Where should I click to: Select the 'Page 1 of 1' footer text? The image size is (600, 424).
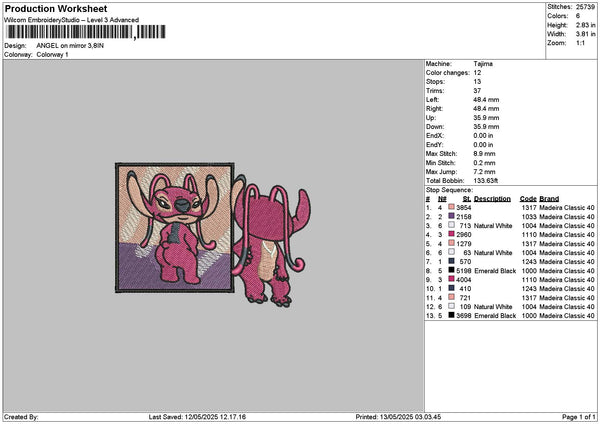coord(579,417)
